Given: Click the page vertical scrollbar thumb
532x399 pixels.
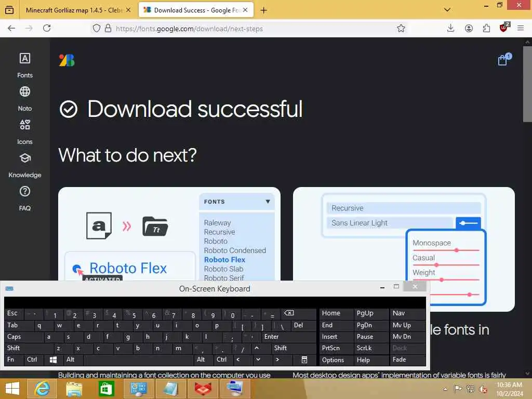Looking at the screenshot, I should [x=527, y=84].
